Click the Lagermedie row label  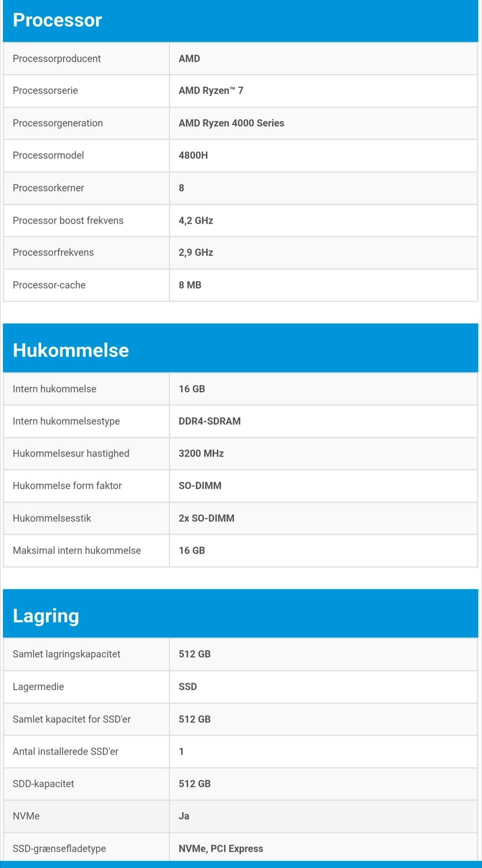(x=38, y=687)
